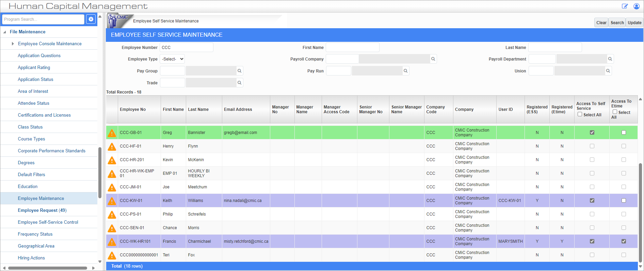Toggle Select All for Access To Etime
644x271 pixels.
click(x=615, y=112)
